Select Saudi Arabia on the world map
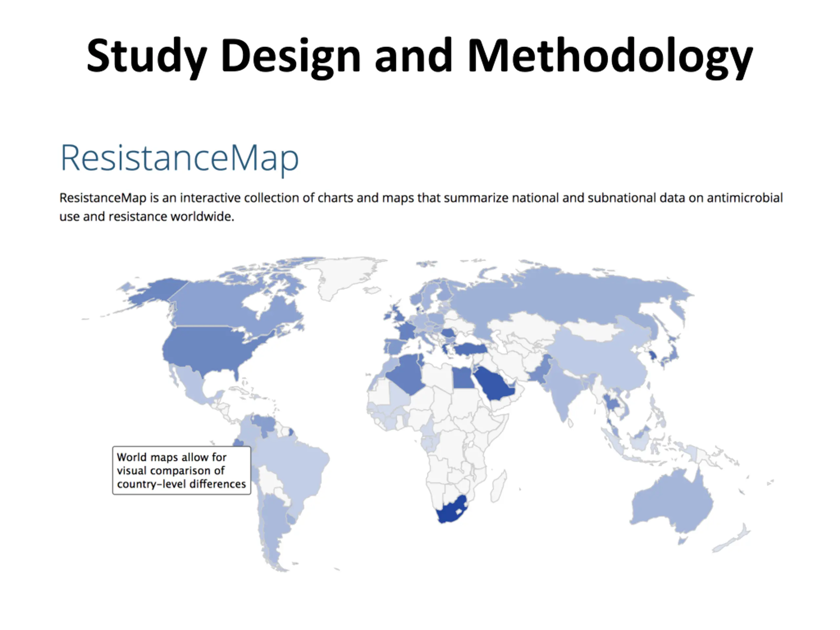Screen dimensions: 840x630 tap(494, 384)
